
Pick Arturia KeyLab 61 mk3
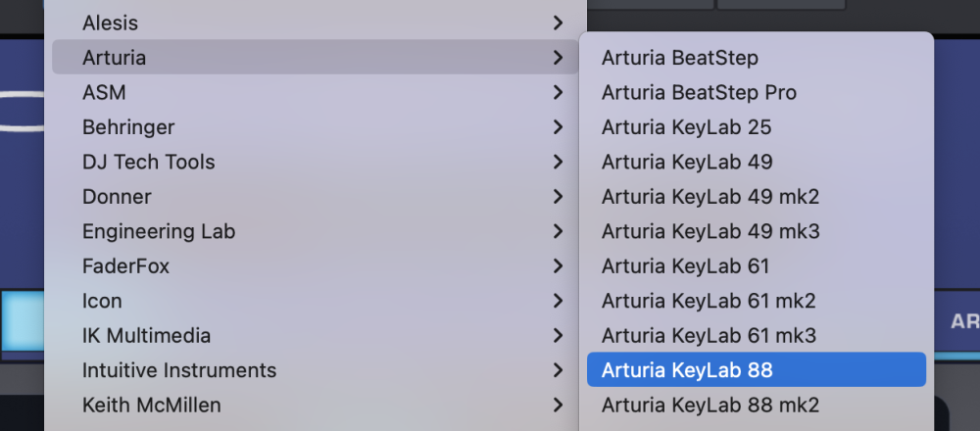[708, 336]
